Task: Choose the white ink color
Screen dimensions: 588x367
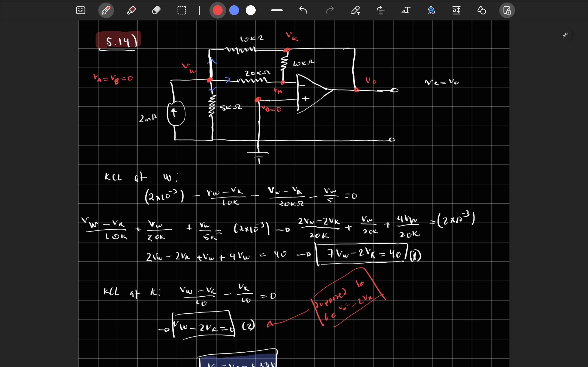Action: [251, 10]
